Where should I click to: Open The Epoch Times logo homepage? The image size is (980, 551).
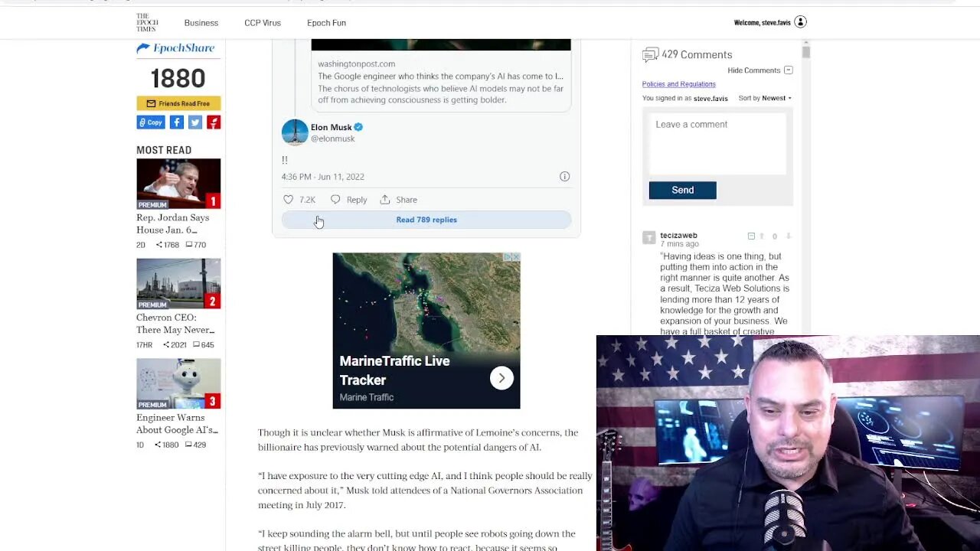[x=147, y=22]
